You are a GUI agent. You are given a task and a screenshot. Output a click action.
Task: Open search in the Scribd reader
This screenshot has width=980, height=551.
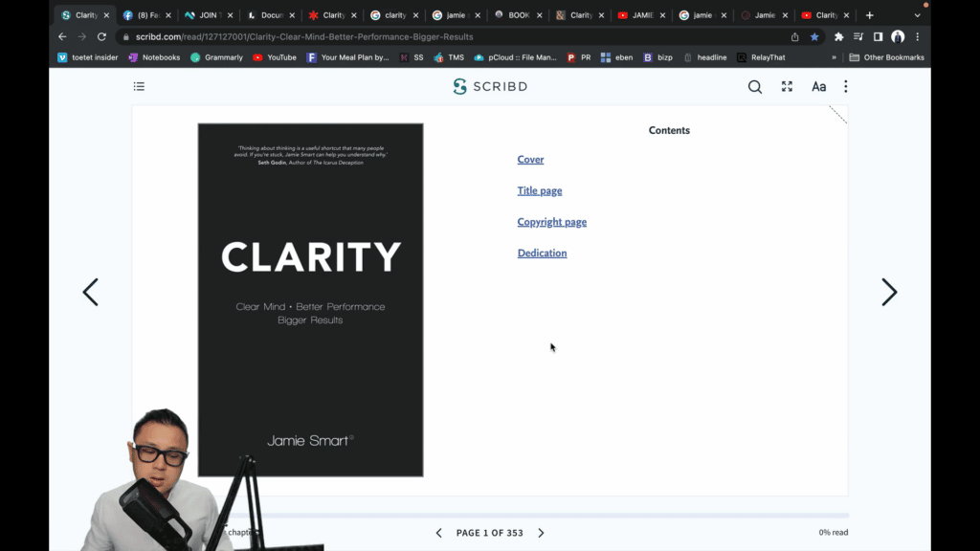[x=755, y=87]
